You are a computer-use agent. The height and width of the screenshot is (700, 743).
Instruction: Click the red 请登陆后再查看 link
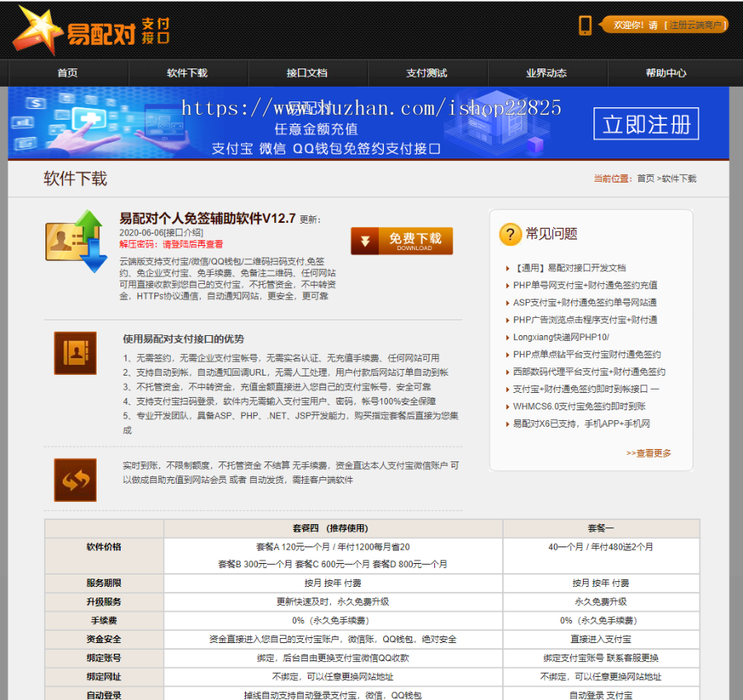click(x=193, y=244)
